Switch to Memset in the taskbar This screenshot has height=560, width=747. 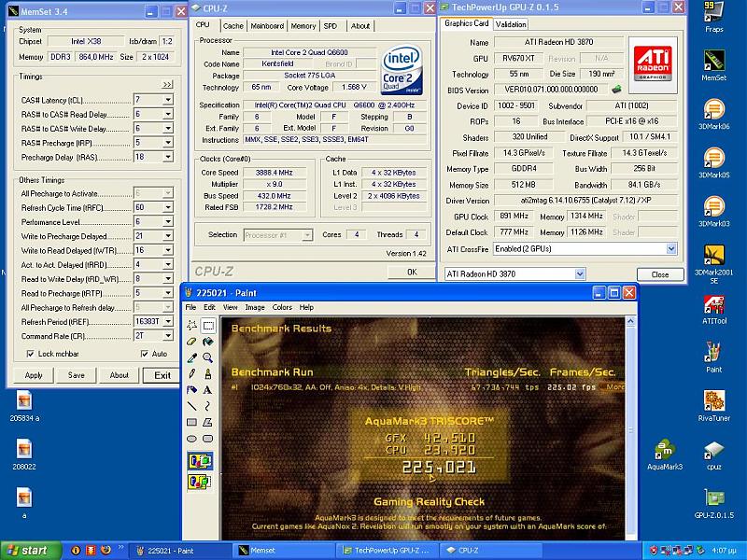(283, 551)
